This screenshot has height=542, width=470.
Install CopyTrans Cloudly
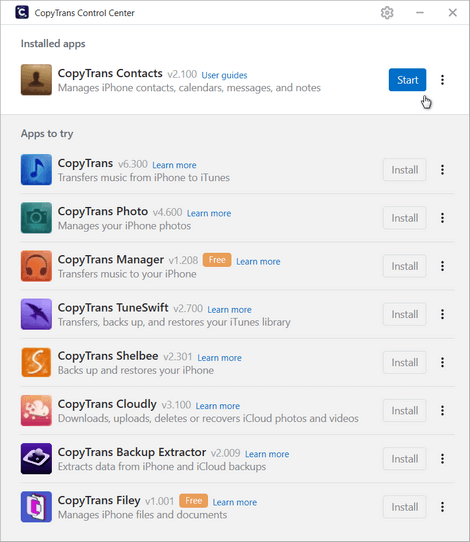(x=405, y=411)
